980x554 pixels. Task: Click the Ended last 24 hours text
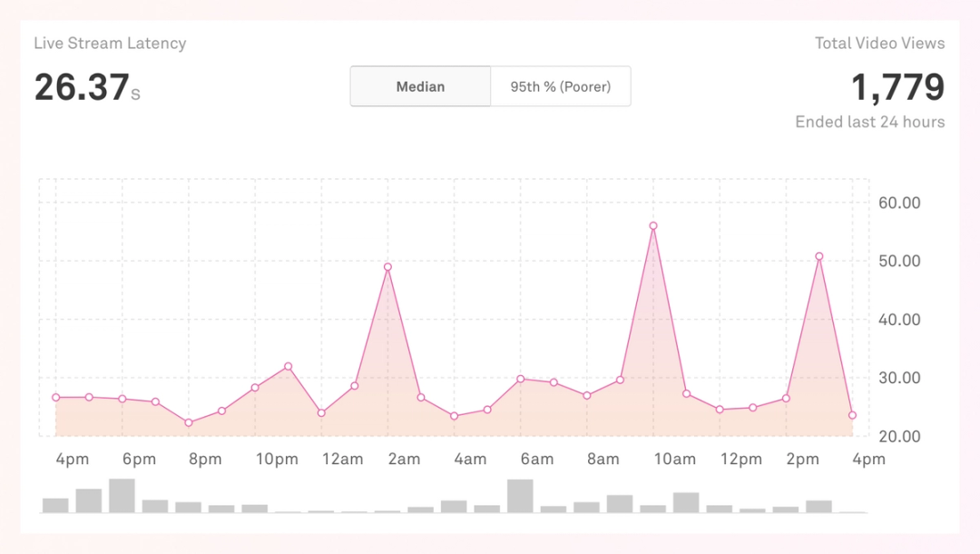(869, 121)
